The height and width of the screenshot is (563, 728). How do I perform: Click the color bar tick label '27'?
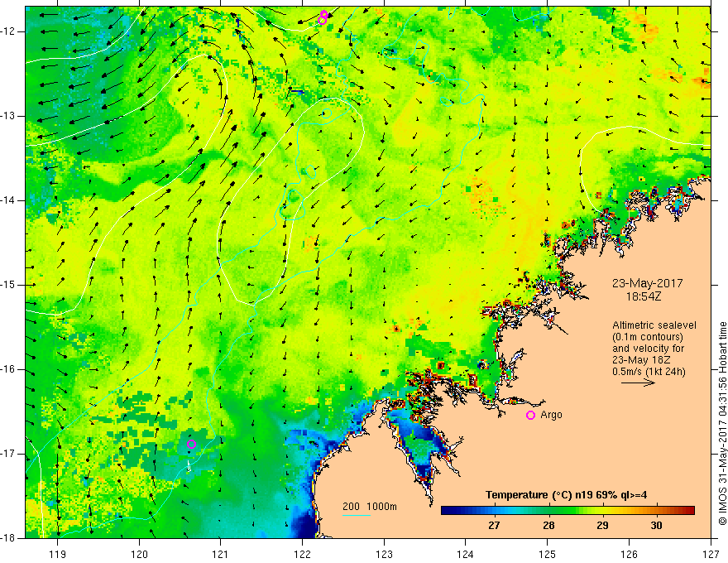pos(494,526)
